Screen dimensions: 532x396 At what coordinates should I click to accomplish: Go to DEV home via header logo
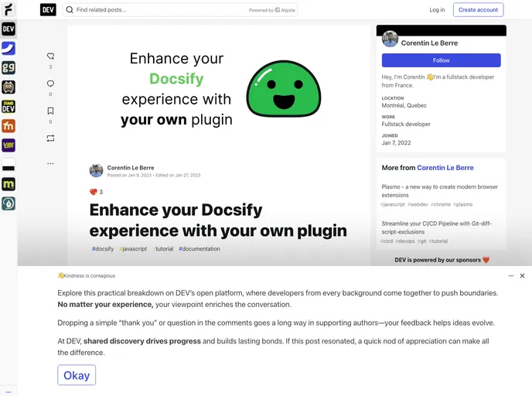click(48, 10)
